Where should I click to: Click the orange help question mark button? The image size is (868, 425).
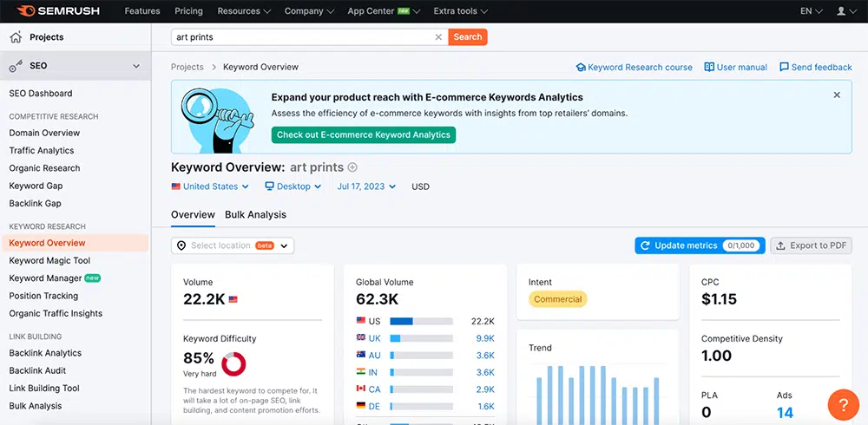point(843,405)
